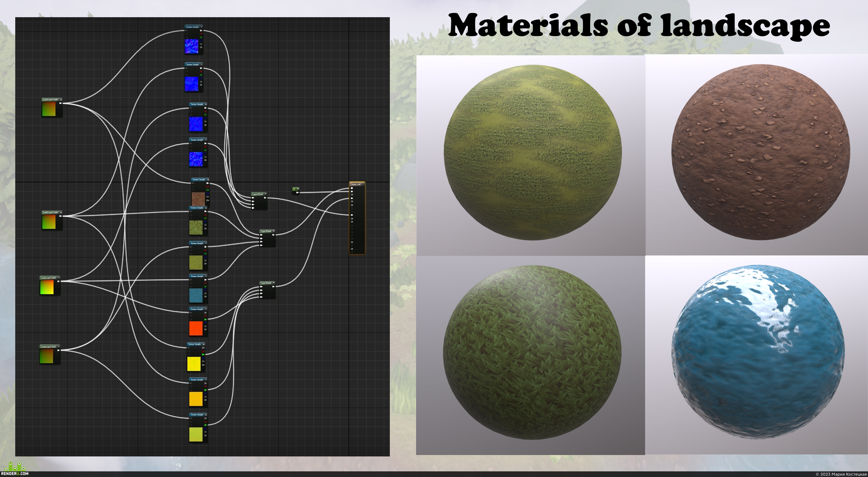
Task: Select the middle Layer Blend node
Action: tap(268, 238)
